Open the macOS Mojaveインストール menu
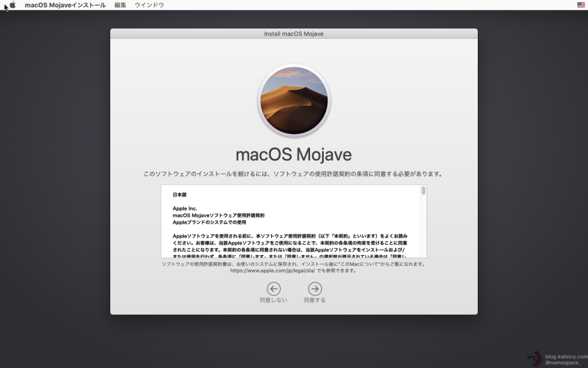The width and height of the screenshot is (588, 368). (x=65, y=5)
